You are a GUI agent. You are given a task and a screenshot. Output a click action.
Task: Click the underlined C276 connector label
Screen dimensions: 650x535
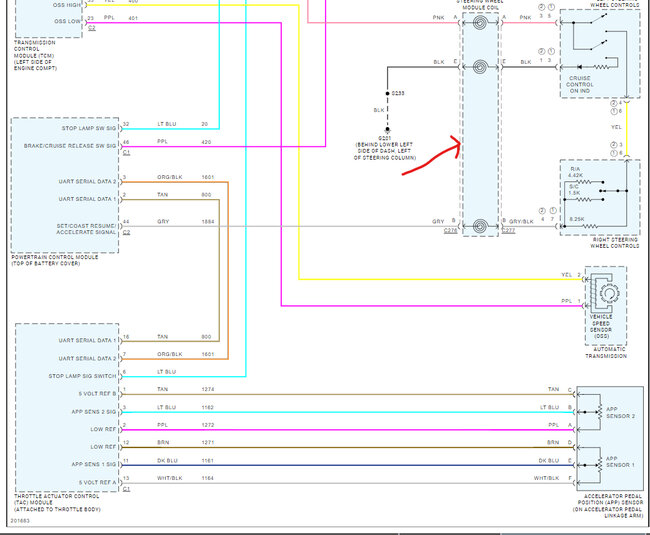(450, 231)
